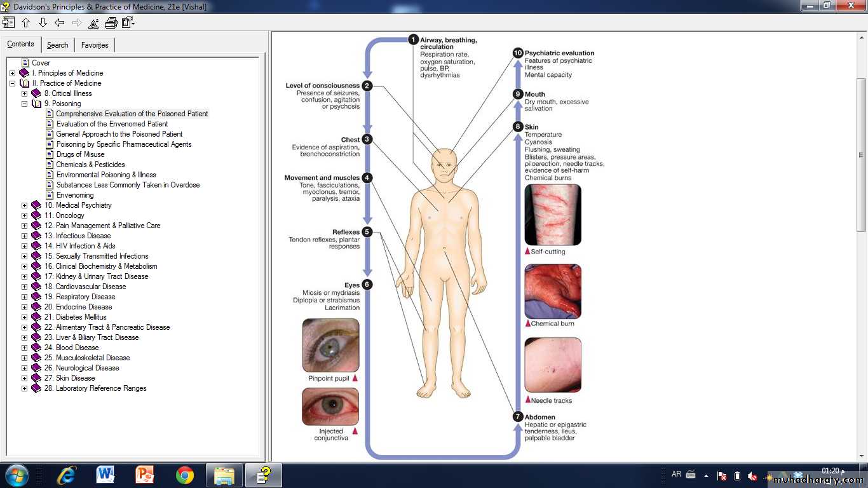Click the Pinpoint pupil eye image
This screenshot has height=488, width=868.
(330, 345)
